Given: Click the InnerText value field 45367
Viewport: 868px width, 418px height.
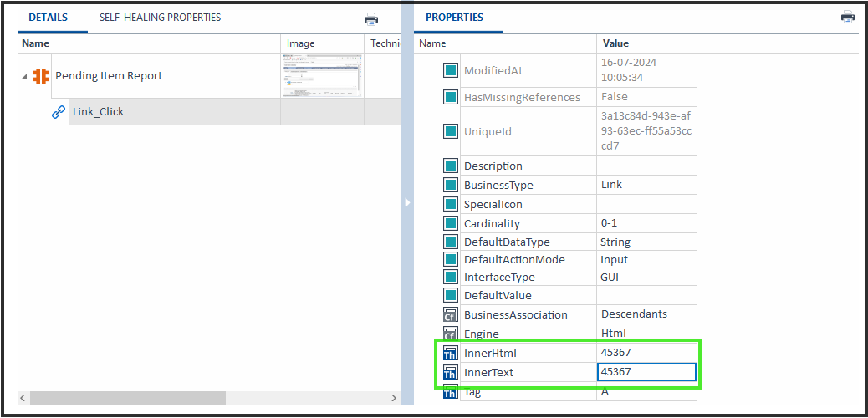Looking at the screenshot, I should 646,372.
